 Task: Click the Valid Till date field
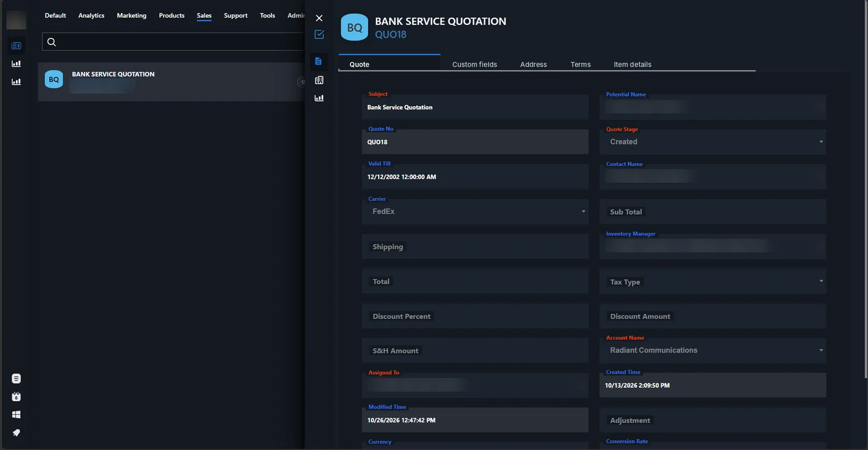pyautogui.click(x=475, y=176)
